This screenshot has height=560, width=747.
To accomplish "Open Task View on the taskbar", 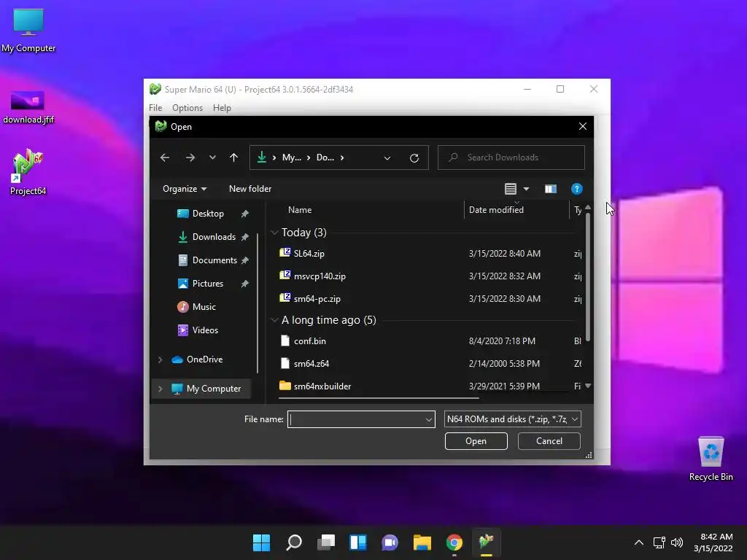I will 326,542.
